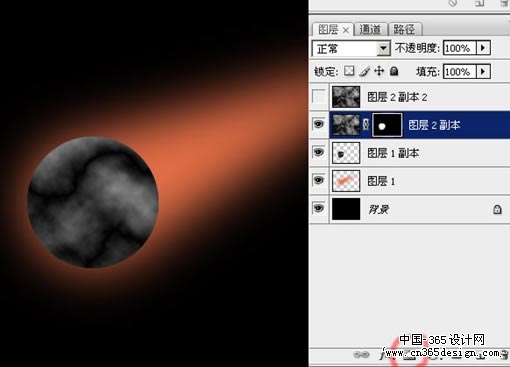Image resolution: width=510 pixels, height=367 pixels.
Task: Click the 不透明度 label
Action: point(417,48)
